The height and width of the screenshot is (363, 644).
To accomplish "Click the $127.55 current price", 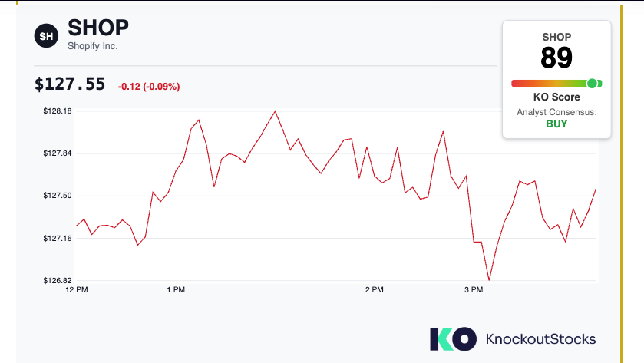I will click(70, 84).
